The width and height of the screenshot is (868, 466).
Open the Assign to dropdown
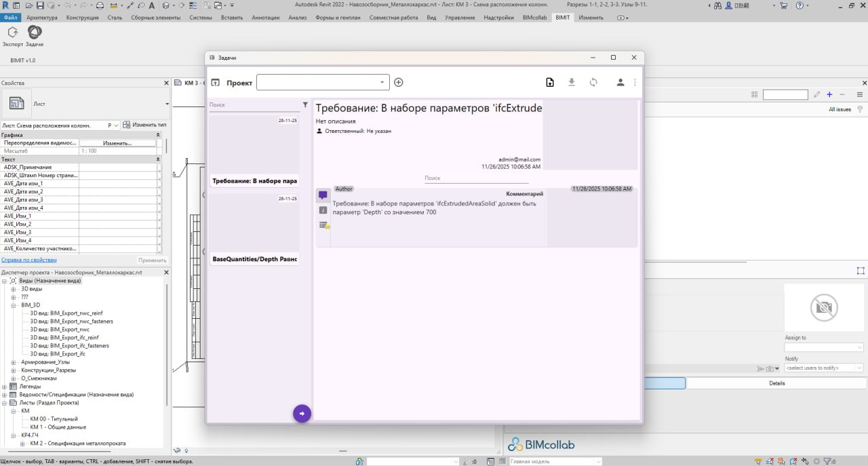click(823, 347)
